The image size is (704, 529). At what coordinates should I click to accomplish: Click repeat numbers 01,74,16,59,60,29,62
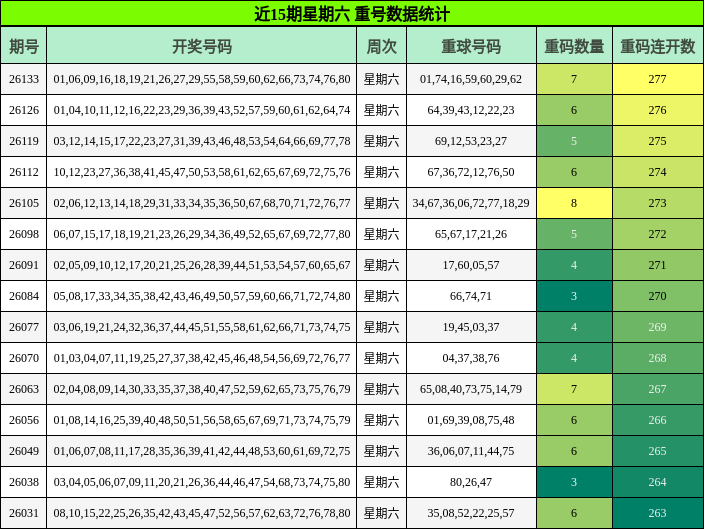pyautogui.click(x=471, y=79)
